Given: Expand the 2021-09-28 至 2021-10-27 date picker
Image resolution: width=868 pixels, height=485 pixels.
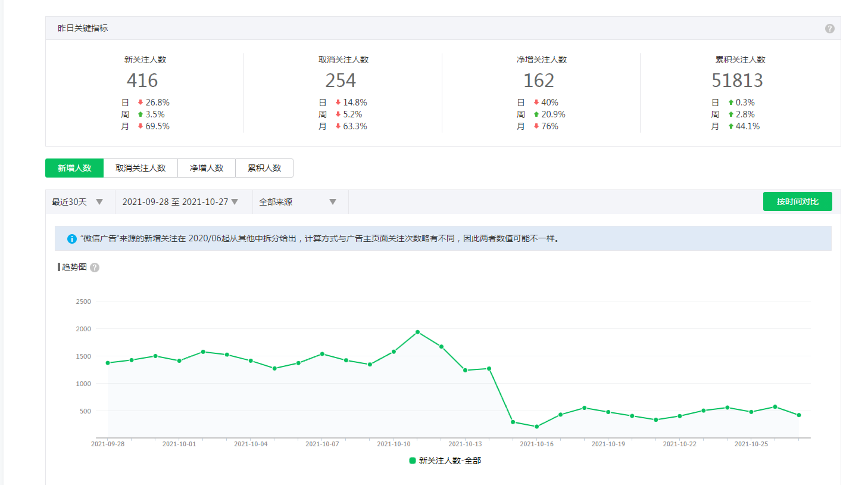Looking at the screenshot, I should click(180, 202).
